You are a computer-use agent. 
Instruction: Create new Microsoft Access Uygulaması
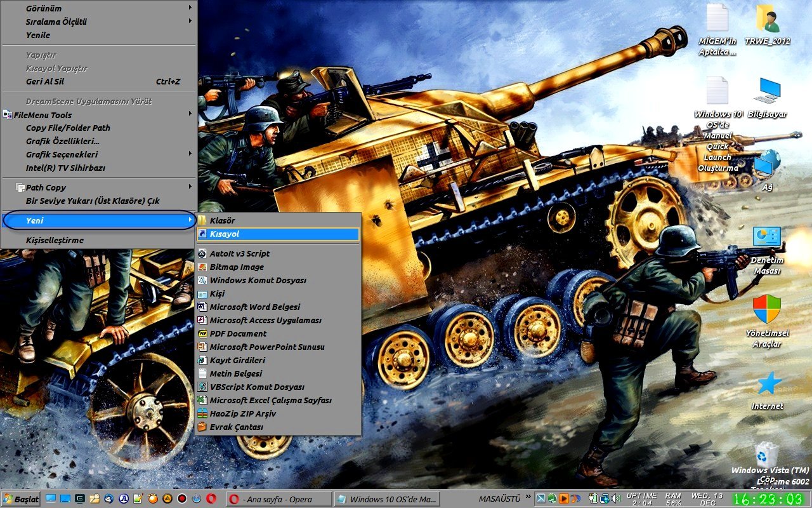pos(278,320)
